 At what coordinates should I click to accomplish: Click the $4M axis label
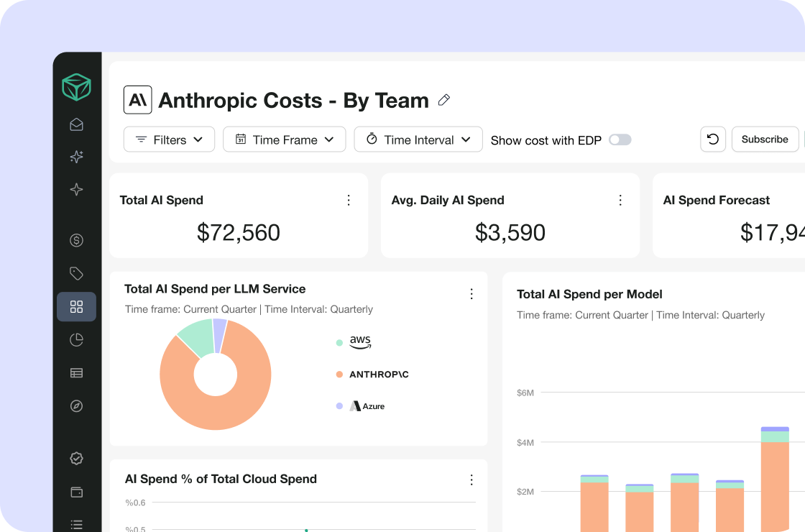pos(525,443)
